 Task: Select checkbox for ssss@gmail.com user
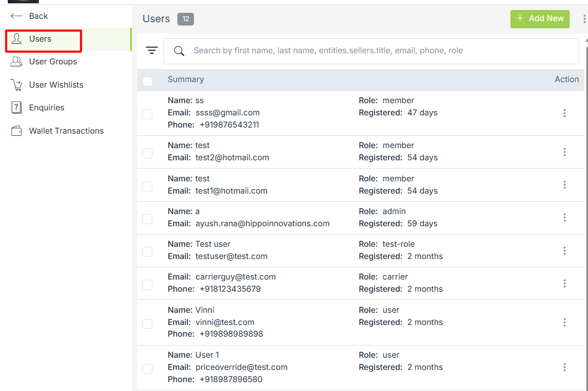[x=147, y=114]
